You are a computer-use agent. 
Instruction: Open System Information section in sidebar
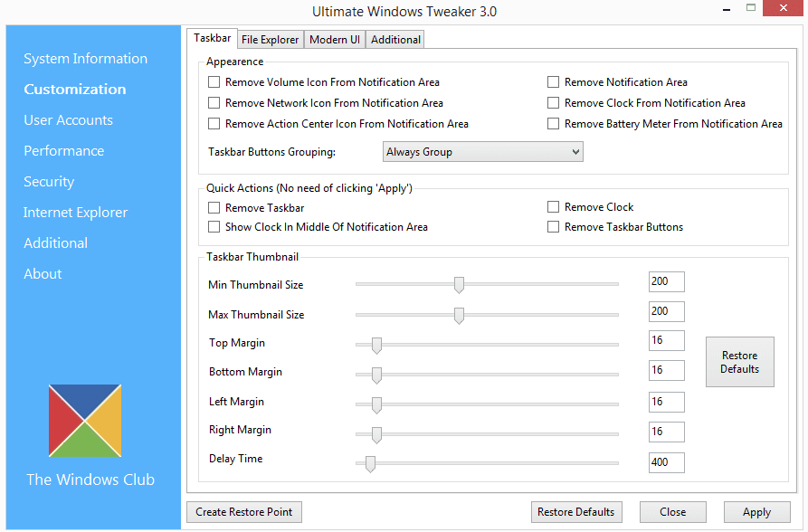[86, 59]
